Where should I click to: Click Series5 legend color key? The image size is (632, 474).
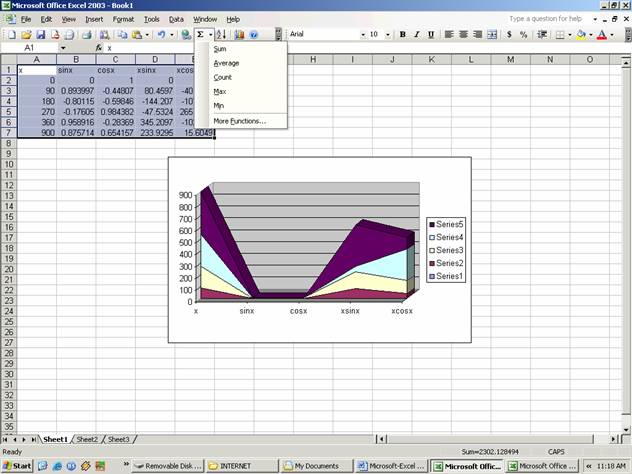432,225
